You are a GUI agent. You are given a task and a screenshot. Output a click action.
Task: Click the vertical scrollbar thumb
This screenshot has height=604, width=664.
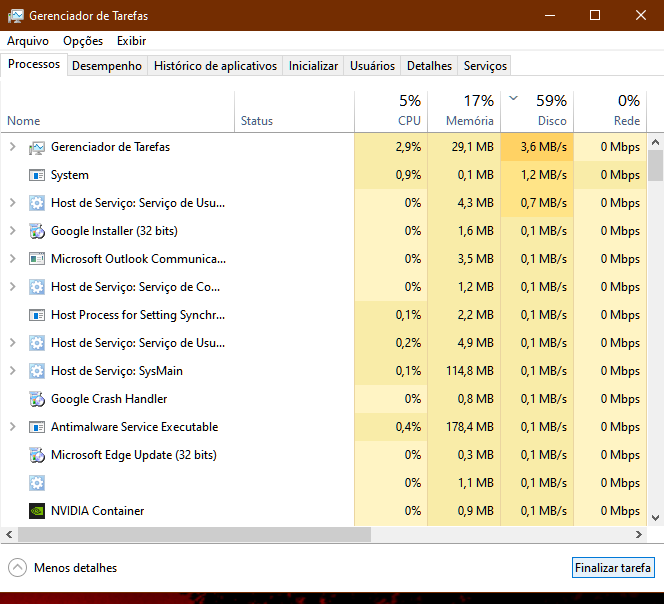(655, 166)
